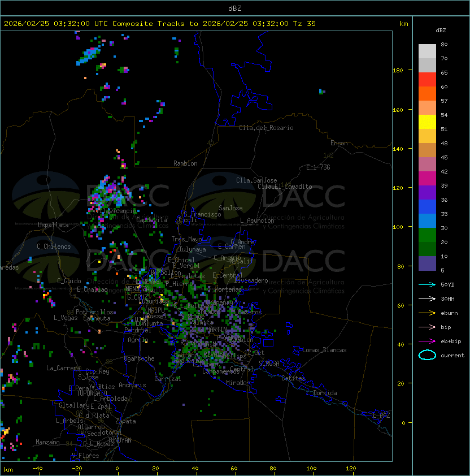
Task: Pick the red swatch below 65
Action: [x=427, y=80]
